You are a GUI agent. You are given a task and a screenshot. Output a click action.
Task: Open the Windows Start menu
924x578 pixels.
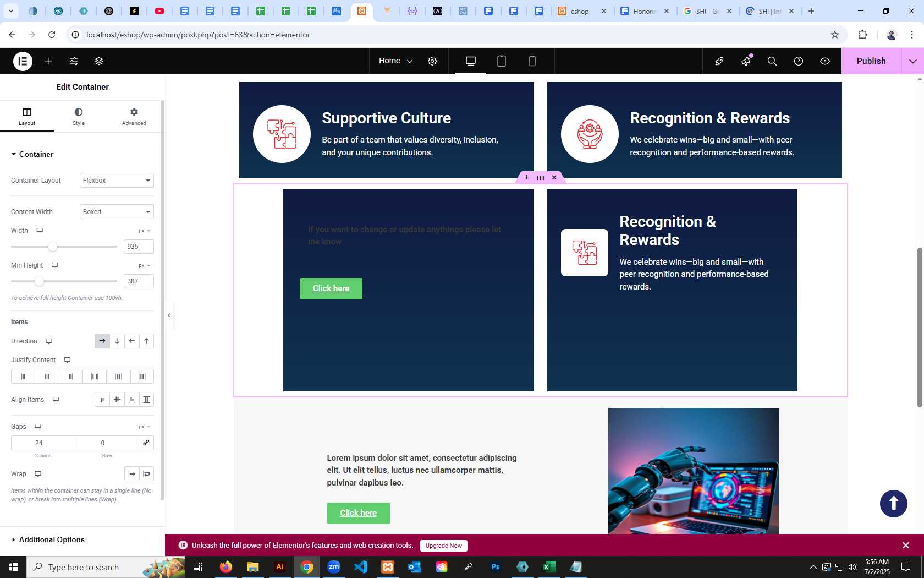click(x=13, y=567)
